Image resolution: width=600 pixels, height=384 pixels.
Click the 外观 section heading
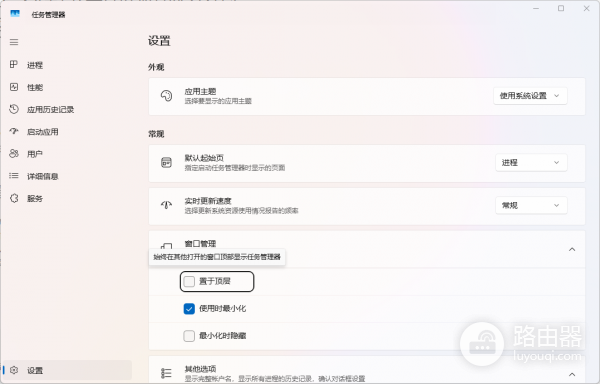coord(156,67)
